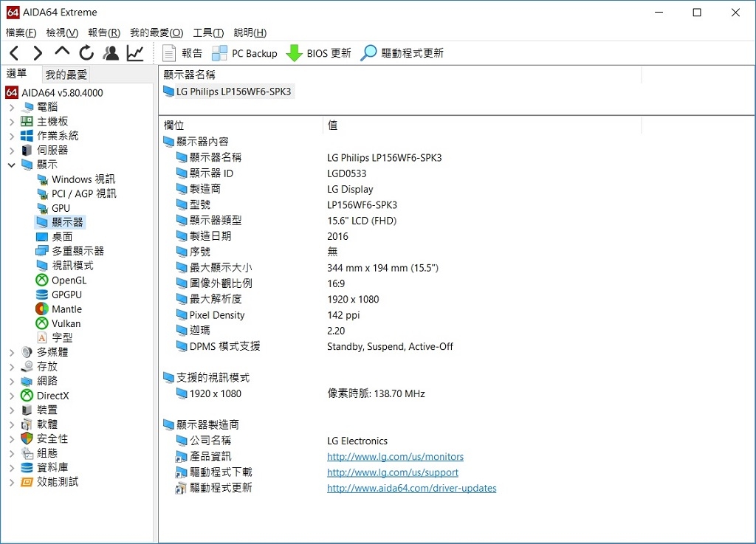Click the 字型 font icon in the tree

point(42,338)
